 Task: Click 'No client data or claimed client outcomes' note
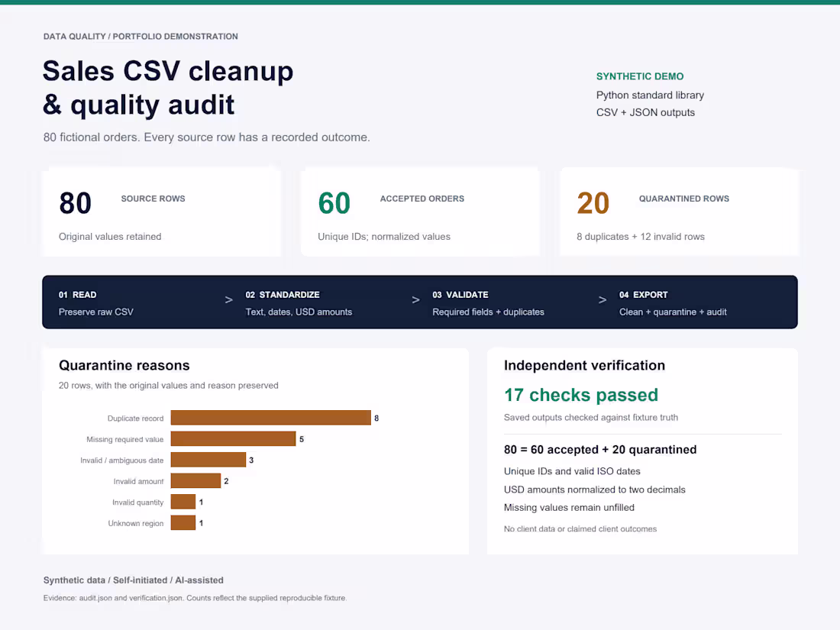[x=580, y=528]
